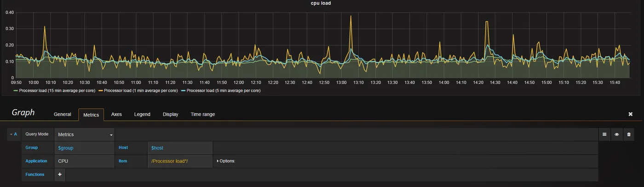Image resolution: width=644 pixels, height=187 pixels.
Task: Click the 1 min average legend color line
Action: 101,91
